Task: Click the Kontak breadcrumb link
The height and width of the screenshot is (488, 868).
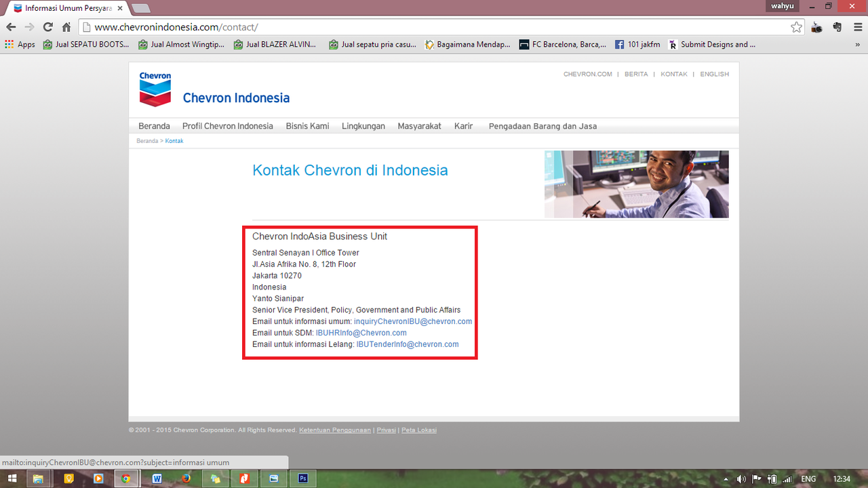Action: [x=174, y=141]
